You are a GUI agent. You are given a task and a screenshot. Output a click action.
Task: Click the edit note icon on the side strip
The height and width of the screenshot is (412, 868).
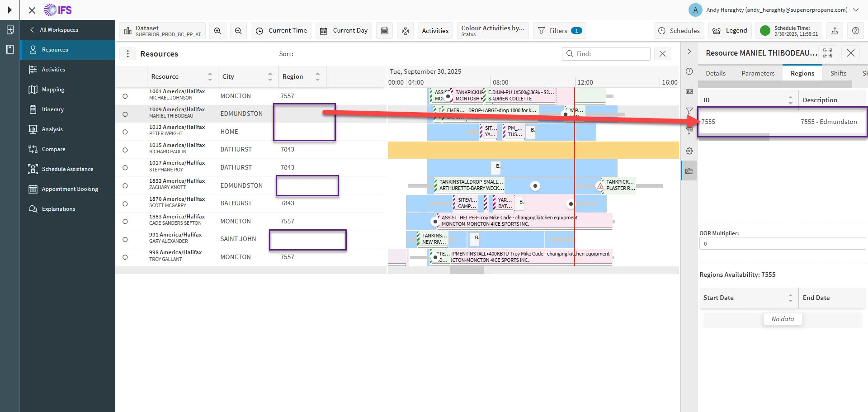point(689,91)
